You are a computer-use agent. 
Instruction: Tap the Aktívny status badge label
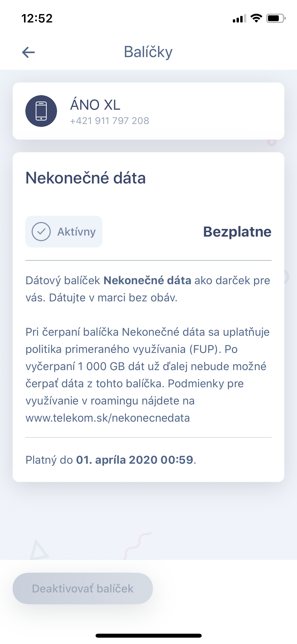[x=77, y=232]
